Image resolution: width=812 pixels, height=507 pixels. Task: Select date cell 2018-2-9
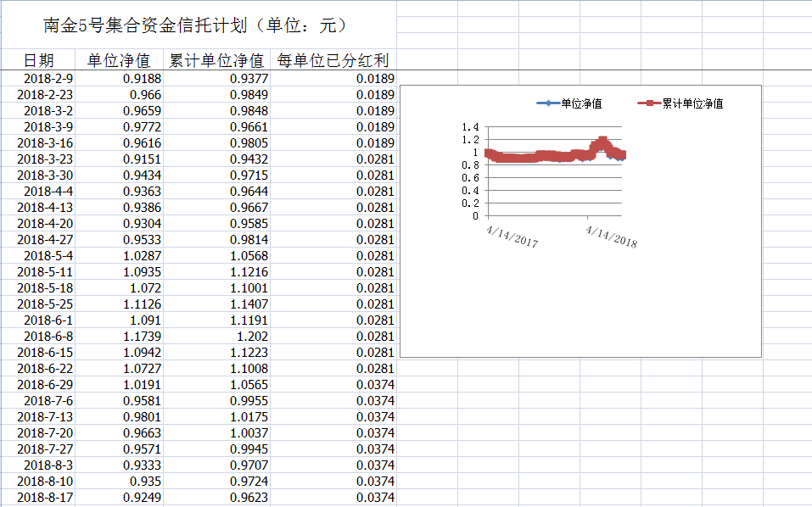tap(38, 79)
